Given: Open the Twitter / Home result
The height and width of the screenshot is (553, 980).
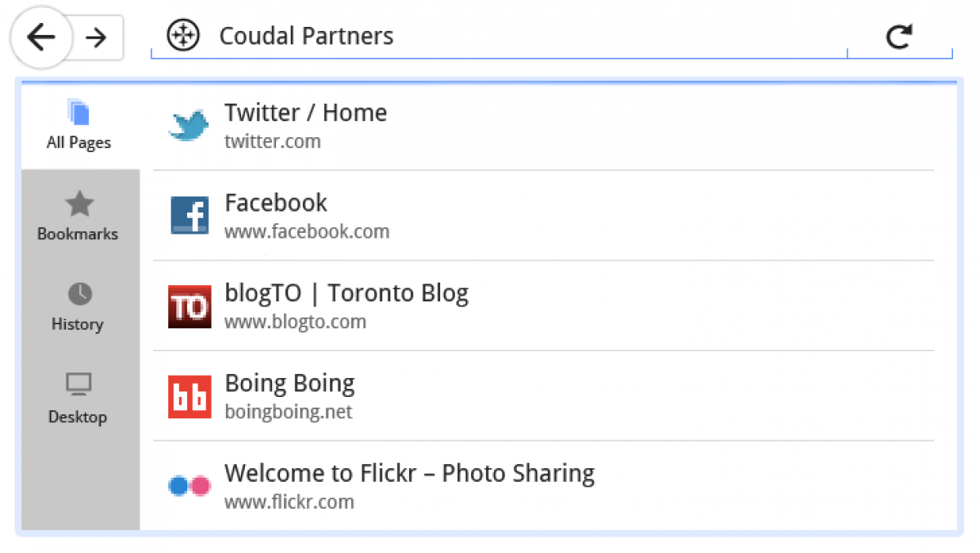Looking at the screenshot, I should (x=305, y=113).
